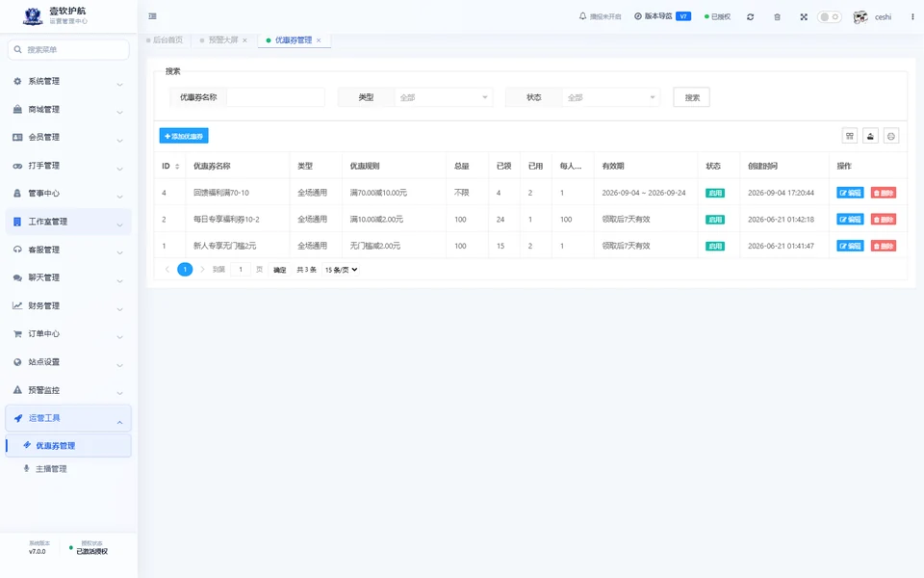924x578 pixels.
Task: Toggle the dark mode switch
Action: (829, 16)
